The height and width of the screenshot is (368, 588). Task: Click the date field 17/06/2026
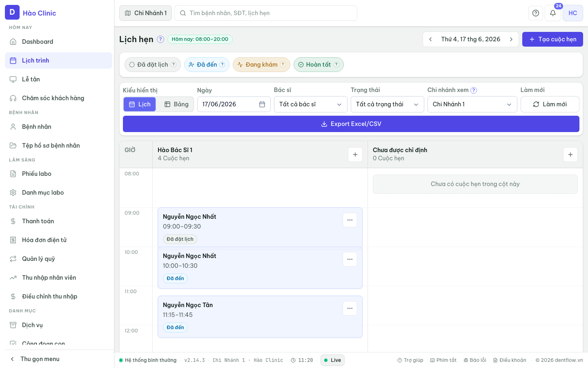pos(234,104)
